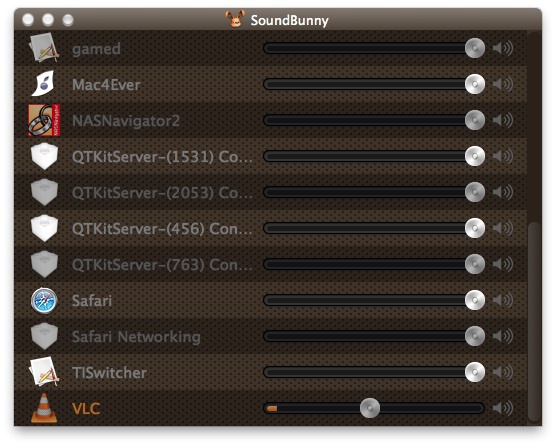Click the QTKitServer-(763) volume slider knob

point(475,264)
